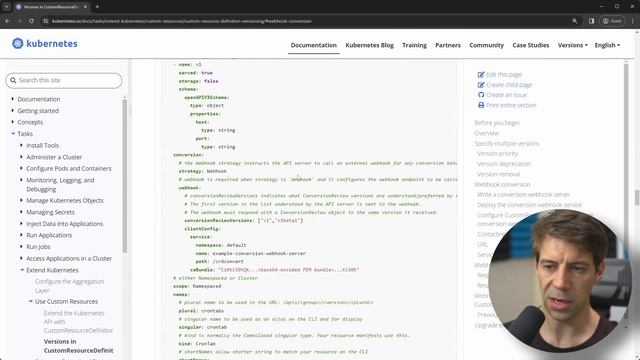Click the site info icon beside URL
640x360 pixels.
click(46, 21)
